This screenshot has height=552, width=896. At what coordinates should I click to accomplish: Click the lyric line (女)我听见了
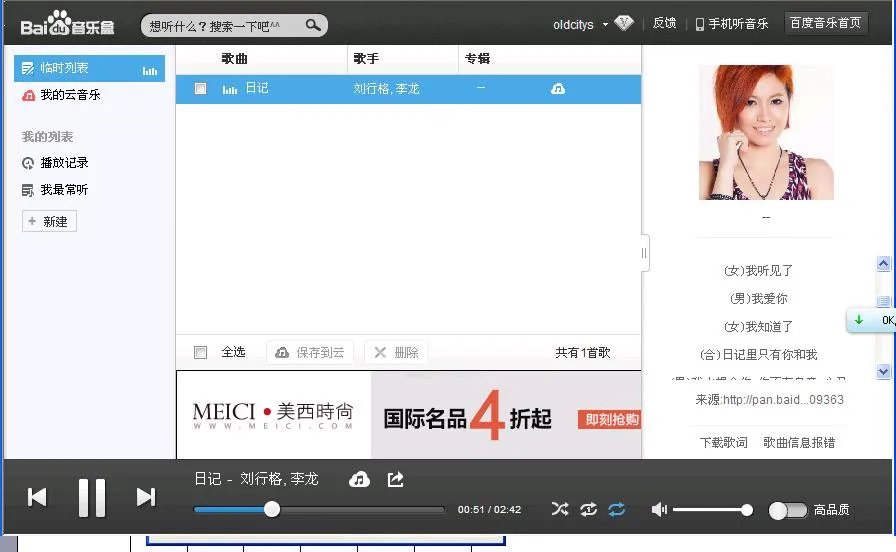point(758,271)
